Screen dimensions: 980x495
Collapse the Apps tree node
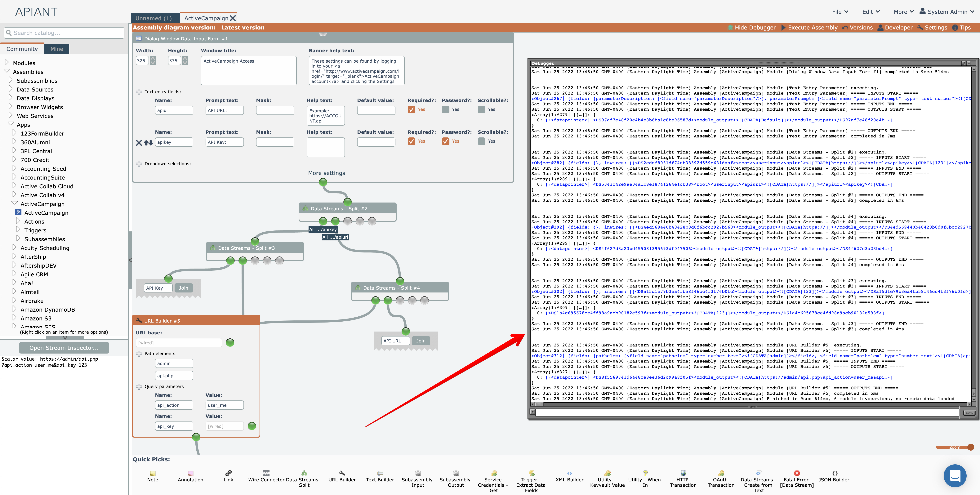click(x=10, y=124)
